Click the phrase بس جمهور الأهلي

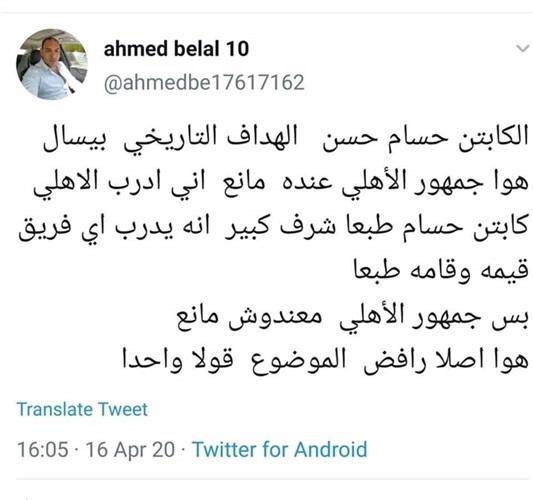(x=434, y=317)
